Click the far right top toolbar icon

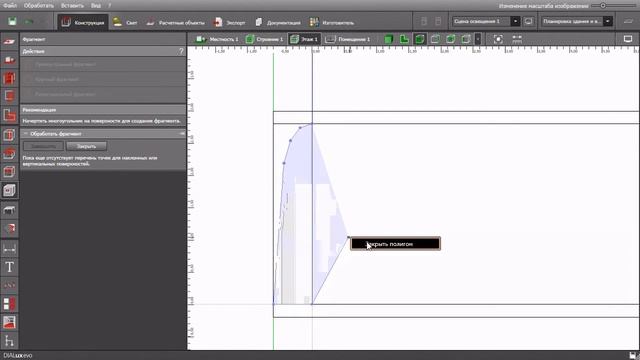click(x=628, y=21)
